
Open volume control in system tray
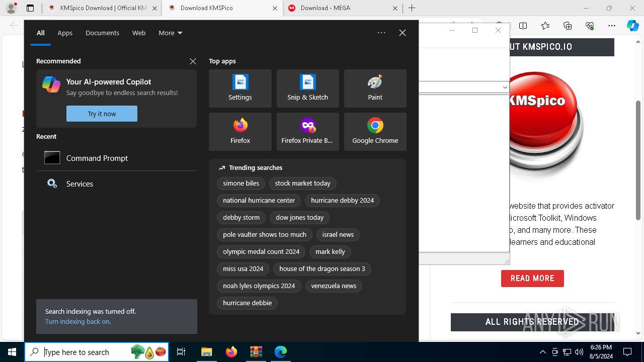click(x=579, y=352)
